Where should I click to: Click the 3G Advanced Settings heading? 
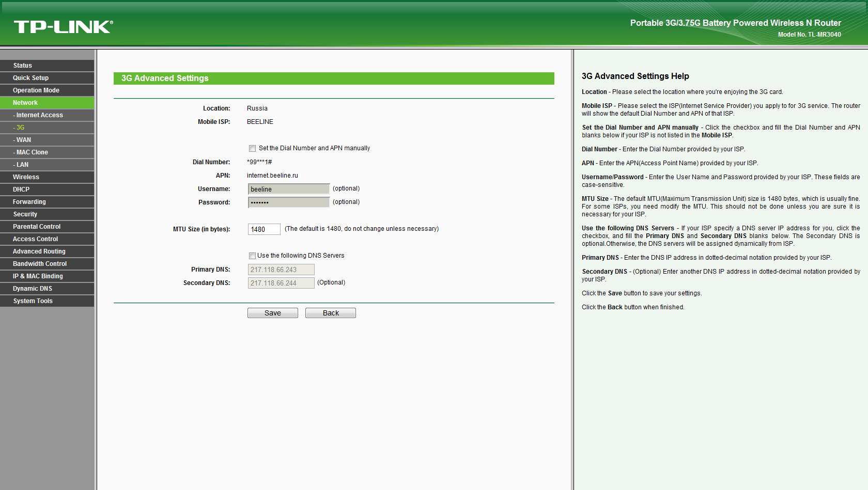[x=165, y=78]
